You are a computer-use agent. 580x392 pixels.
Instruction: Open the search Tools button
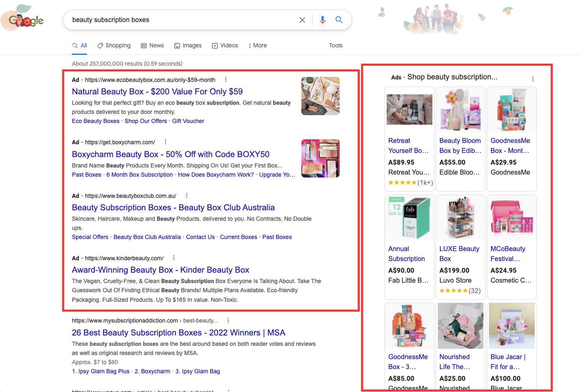[336, 45]
